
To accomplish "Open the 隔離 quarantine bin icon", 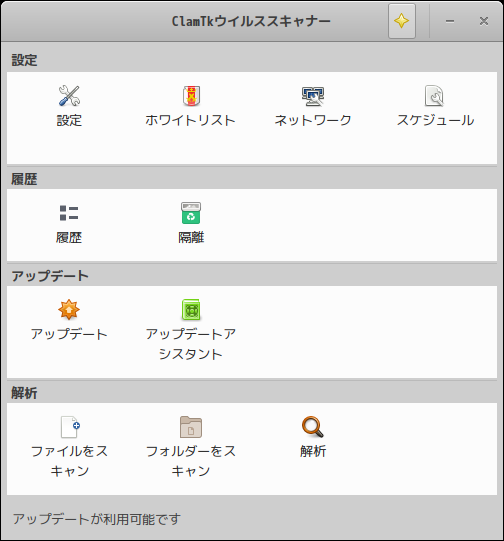I will [191, 213].
